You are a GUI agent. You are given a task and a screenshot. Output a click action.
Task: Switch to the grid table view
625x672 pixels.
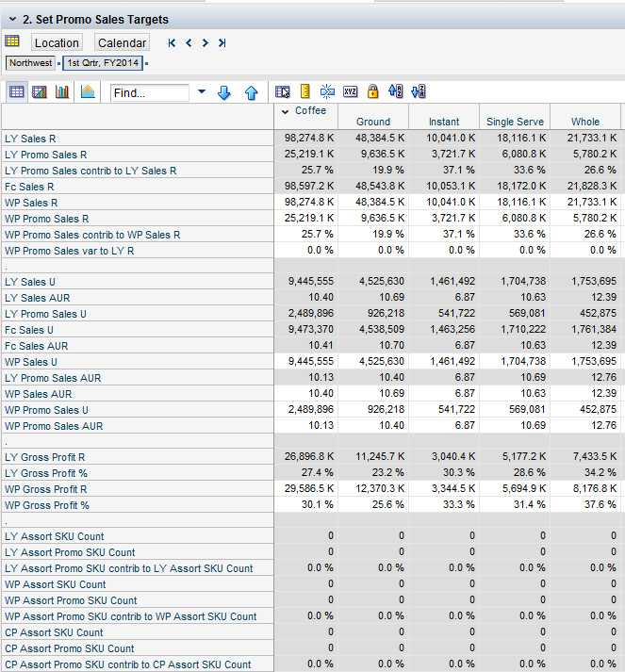pyautogui.click(x=16, y=92)
